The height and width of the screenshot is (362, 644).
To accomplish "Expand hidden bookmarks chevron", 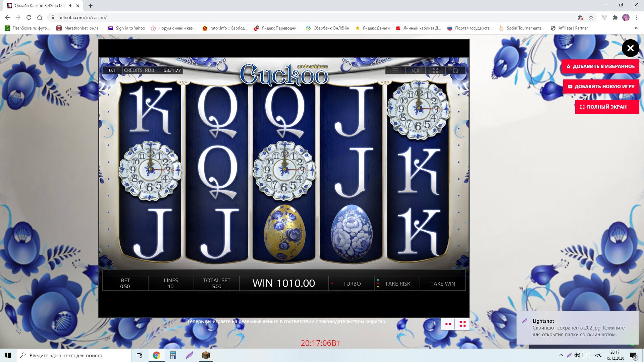I will (636, 28).
